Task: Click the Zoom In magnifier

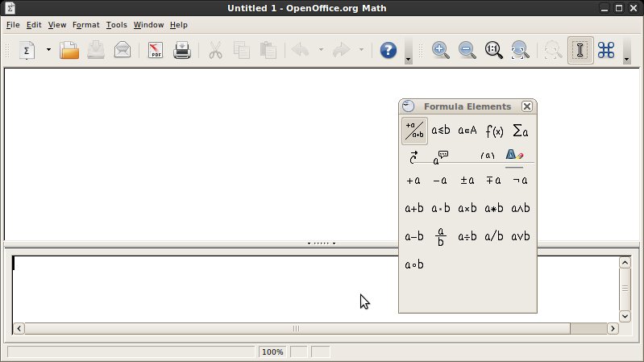Action: click(x=441, y=51)
